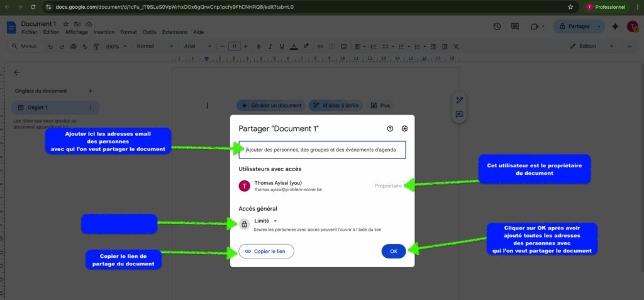Show comments panel icon
Screen dimensions: 644x300
point(515,26)
